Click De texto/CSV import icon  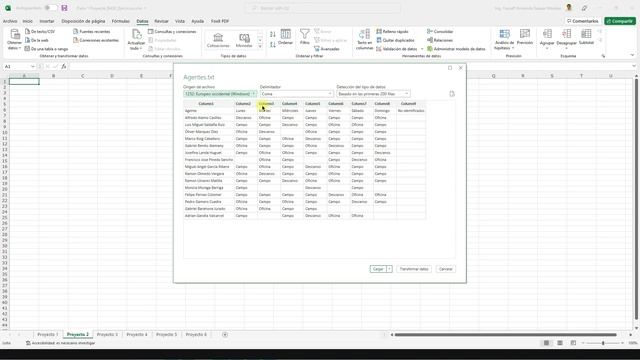pos(28,31)
